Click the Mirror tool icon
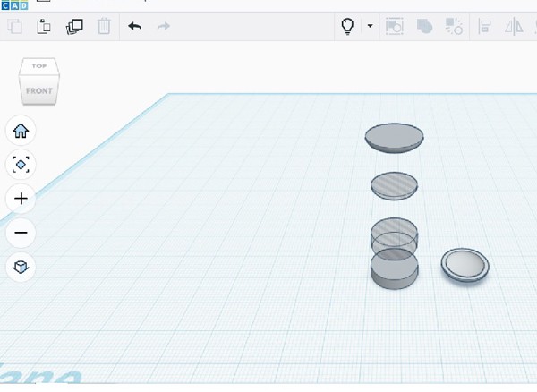The width and height of the screenshot is (537, 392). click(514, 26)
